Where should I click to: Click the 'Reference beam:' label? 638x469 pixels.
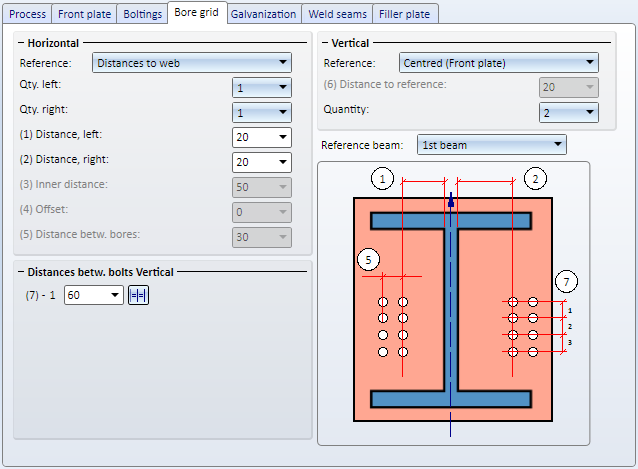tap(362, 145)
